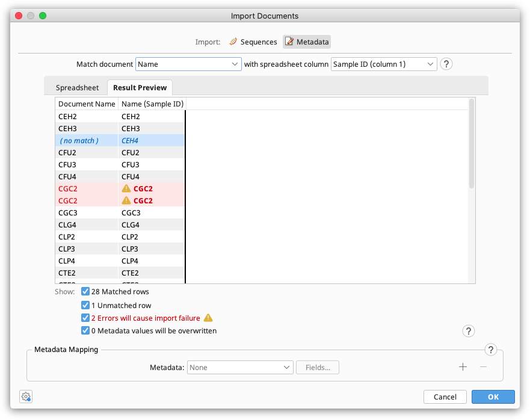Select CLP3 in Name (Sample ID) column
Image resolution: width=530 pixels, height=420 pixels.
point(152,249)
